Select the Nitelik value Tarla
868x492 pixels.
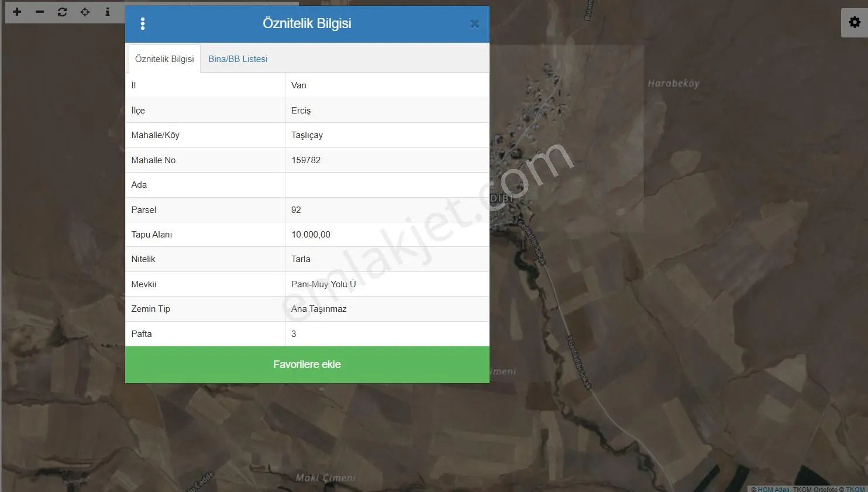301,259
